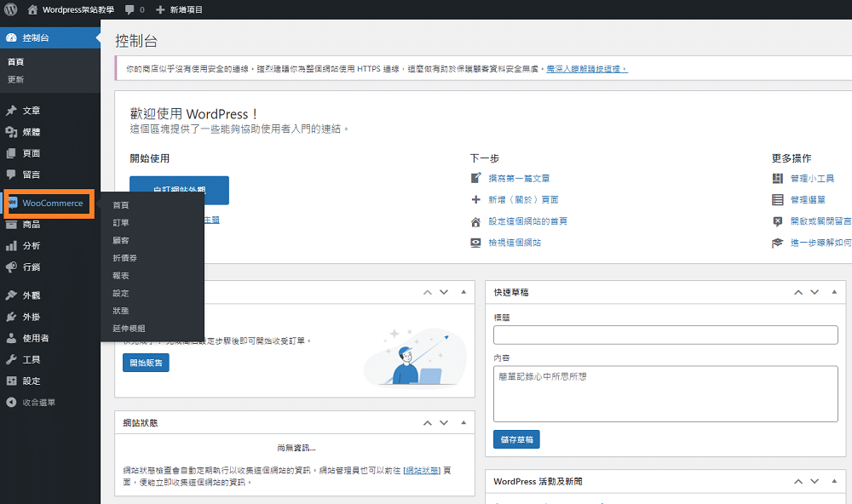Viewport: 852px width, 504px height.
Task: Open 報表 in the WooCommerce flyout submenu
Action: click(121, 275)
